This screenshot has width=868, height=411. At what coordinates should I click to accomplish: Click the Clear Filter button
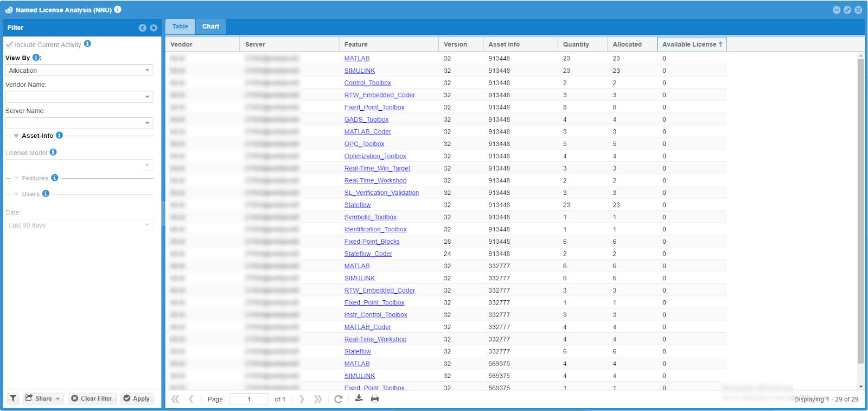92,399
